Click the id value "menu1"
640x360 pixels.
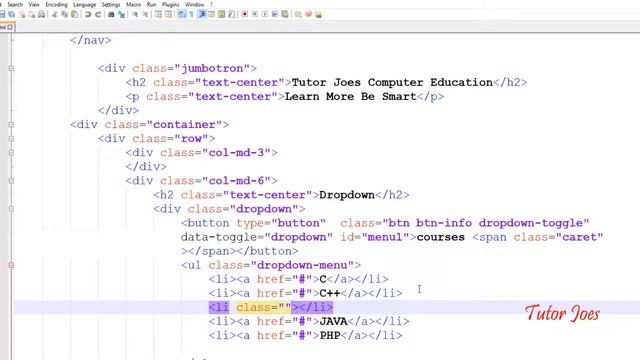385,237
